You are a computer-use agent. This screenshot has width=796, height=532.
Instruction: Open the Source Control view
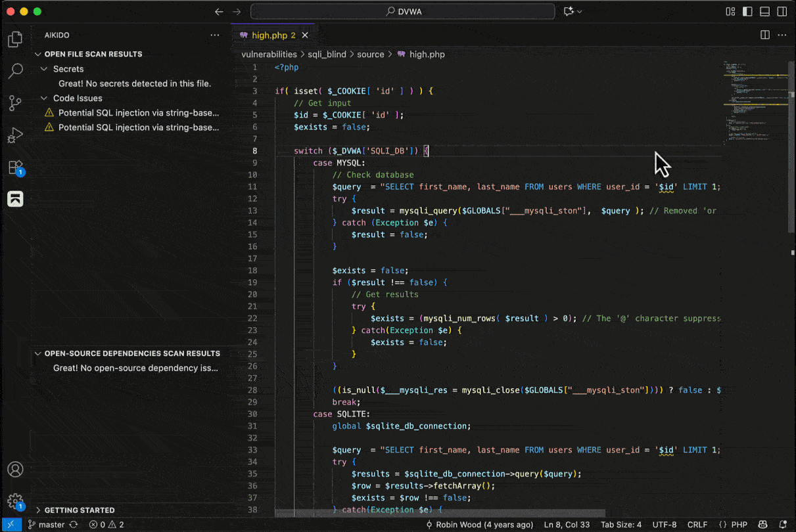[15, 103]
